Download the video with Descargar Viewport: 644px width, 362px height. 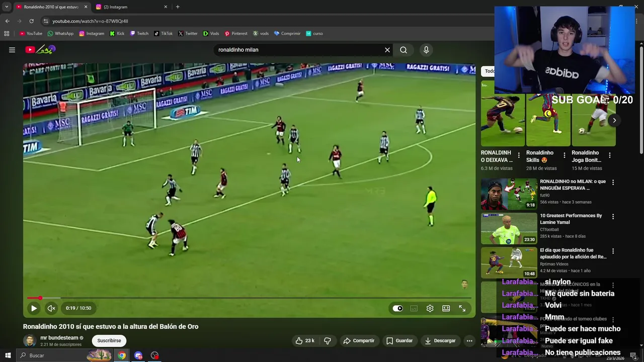[440, 340]
